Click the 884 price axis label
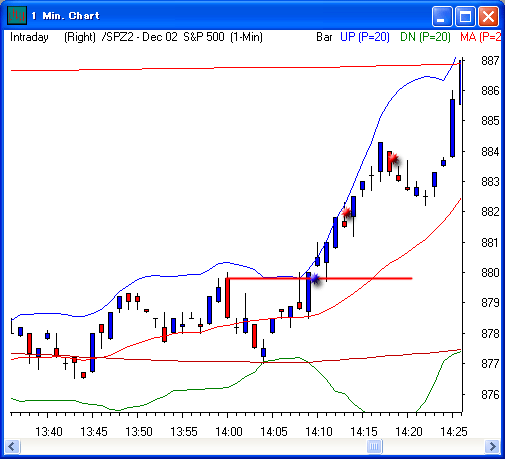 pos(490,152)
